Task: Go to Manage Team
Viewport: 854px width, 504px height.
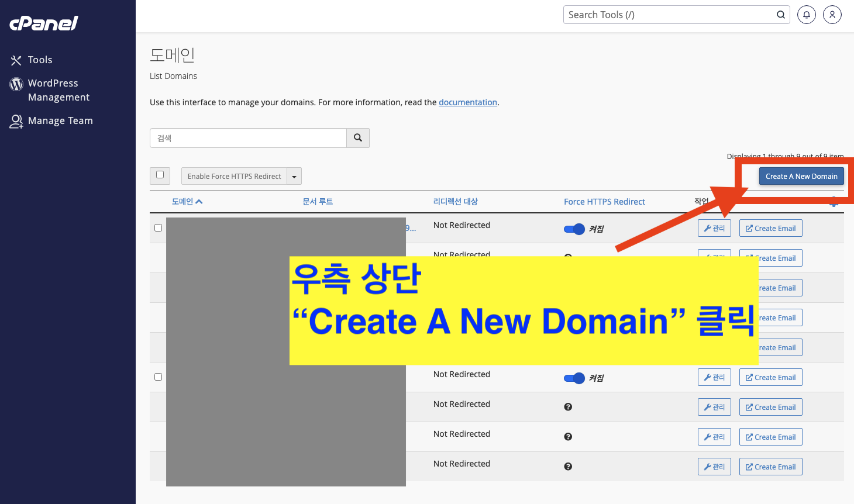Action: click(60, 120)
